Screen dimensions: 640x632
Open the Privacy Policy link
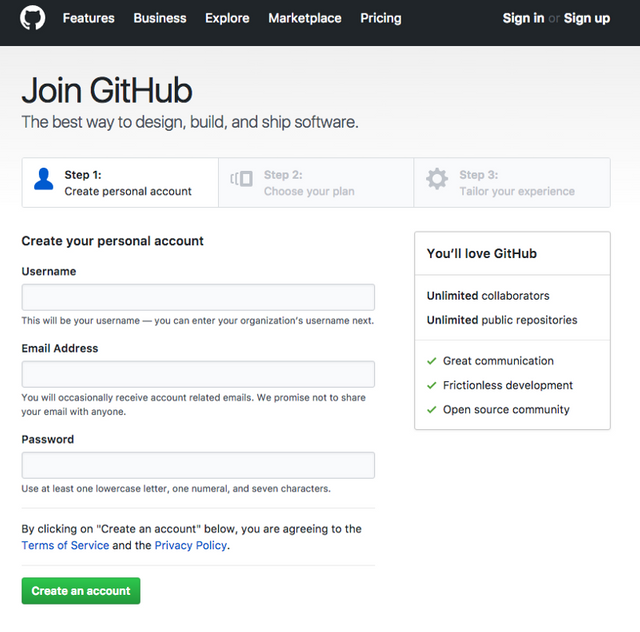tap(191, 545)
